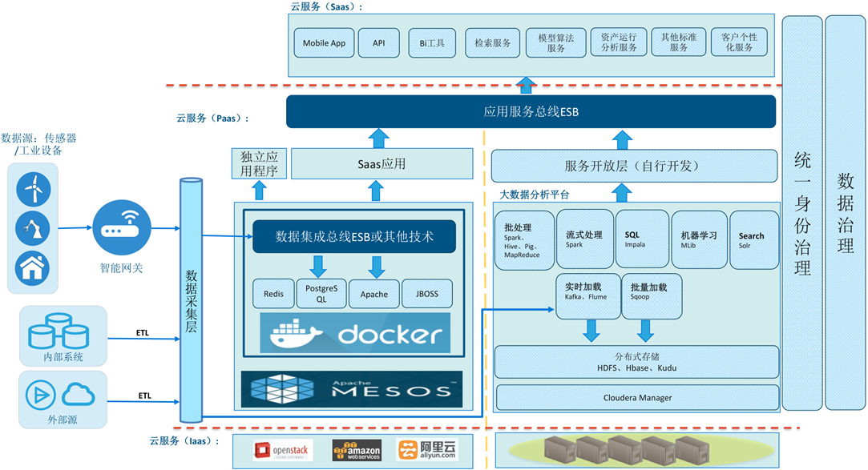Click the 统一身份治理 vertical bar
The image size is (868, 470).
click(x=802, y=213)
